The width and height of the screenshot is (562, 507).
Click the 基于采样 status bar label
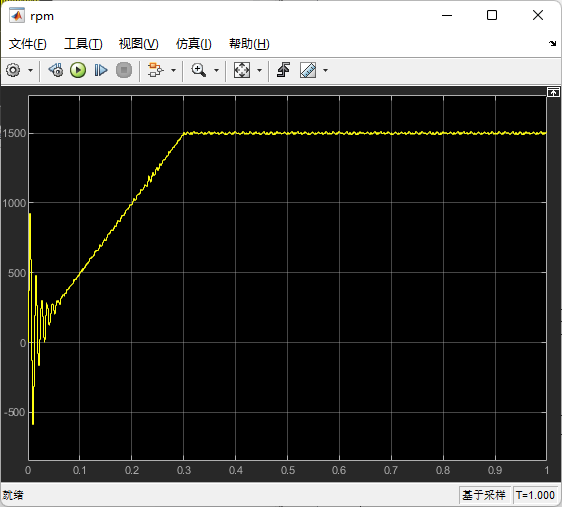click(x=484, y=495)
